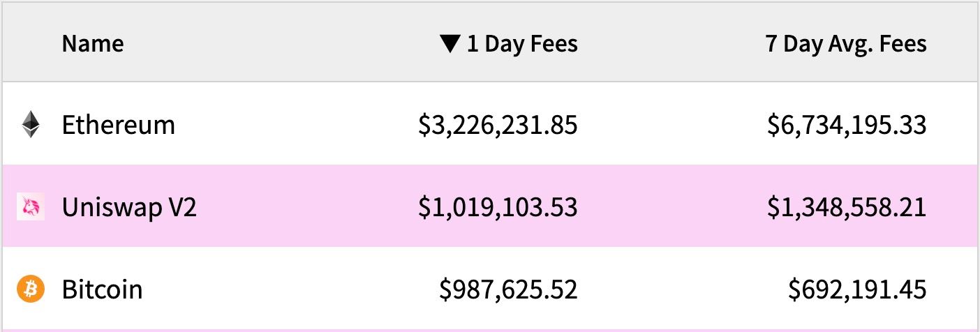Open the Ethereum protocol name link

pos(119,125)
